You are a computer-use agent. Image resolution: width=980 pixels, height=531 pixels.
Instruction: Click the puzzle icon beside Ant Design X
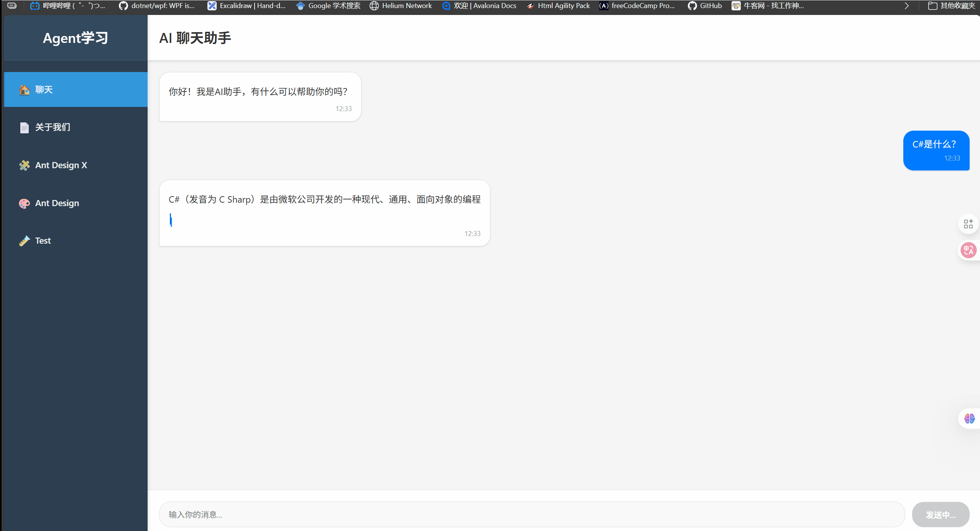(x=24, y=165)
